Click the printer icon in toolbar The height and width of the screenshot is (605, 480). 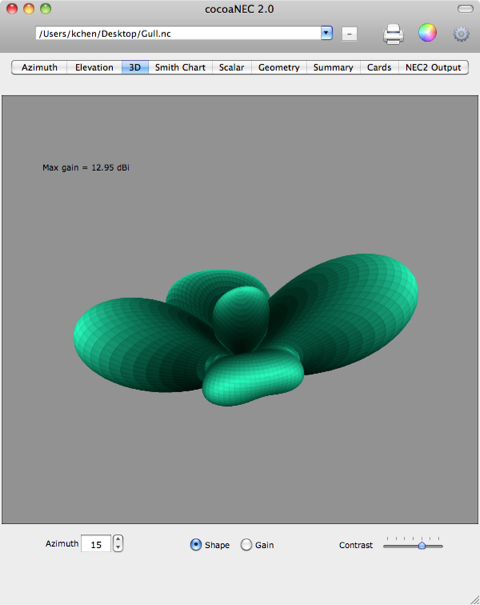(x=393, y=34)
